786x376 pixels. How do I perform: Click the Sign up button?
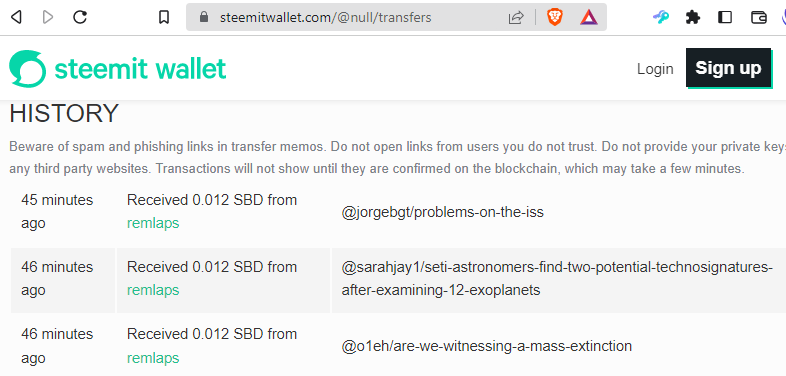pyautogui.click(x=728, y=68)
